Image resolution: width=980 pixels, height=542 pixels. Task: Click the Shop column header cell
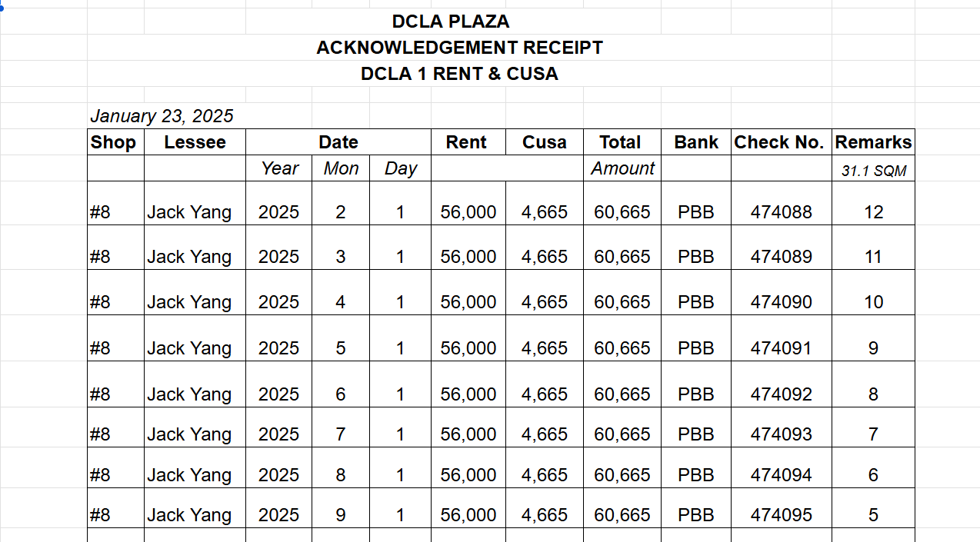point(113,142)
